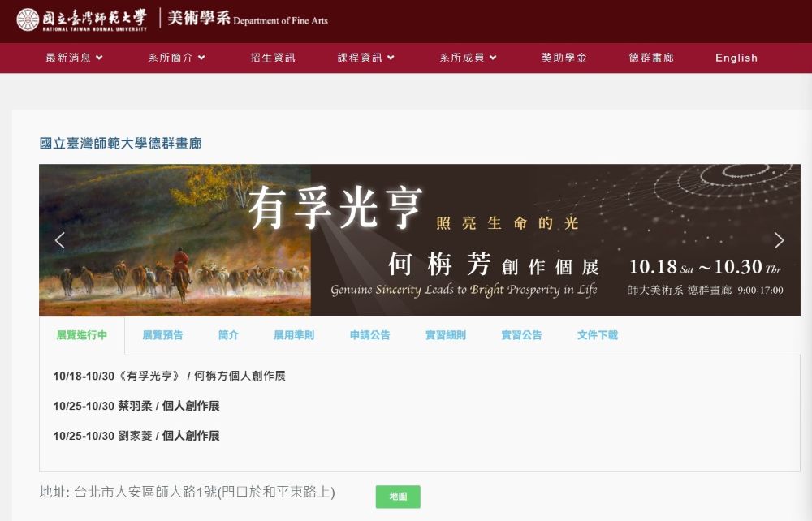Screen dimensions: 812x521
Task: Advance to next banner slide arrow
Action: 779,240
